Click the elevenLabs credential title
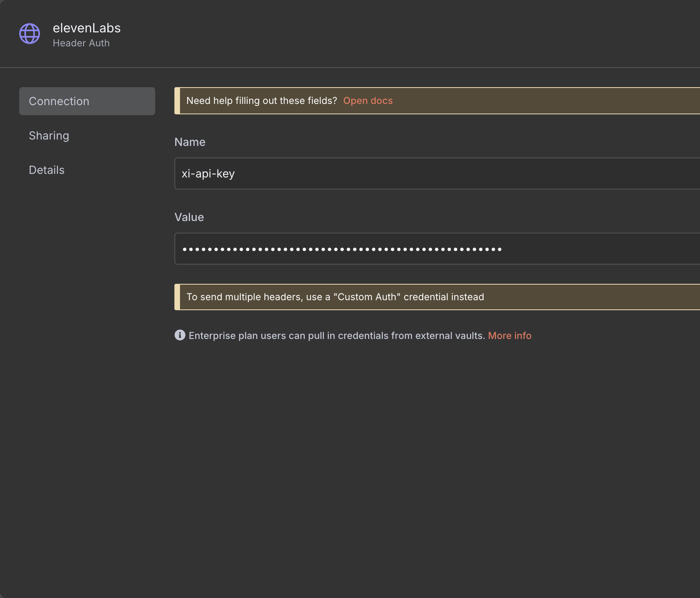 tap(87, 28)
